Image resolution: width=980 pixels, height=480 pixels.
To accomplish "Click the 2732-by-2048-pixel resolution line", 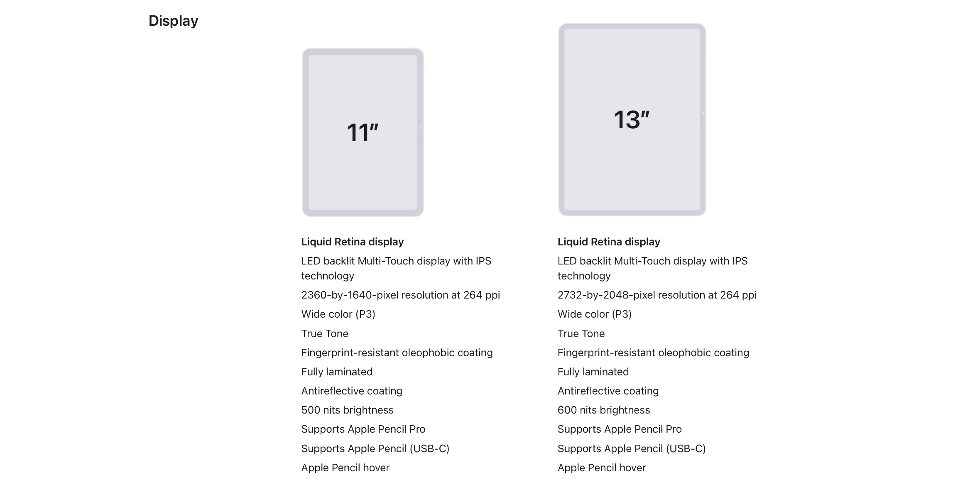I will [x=657, y=295].
